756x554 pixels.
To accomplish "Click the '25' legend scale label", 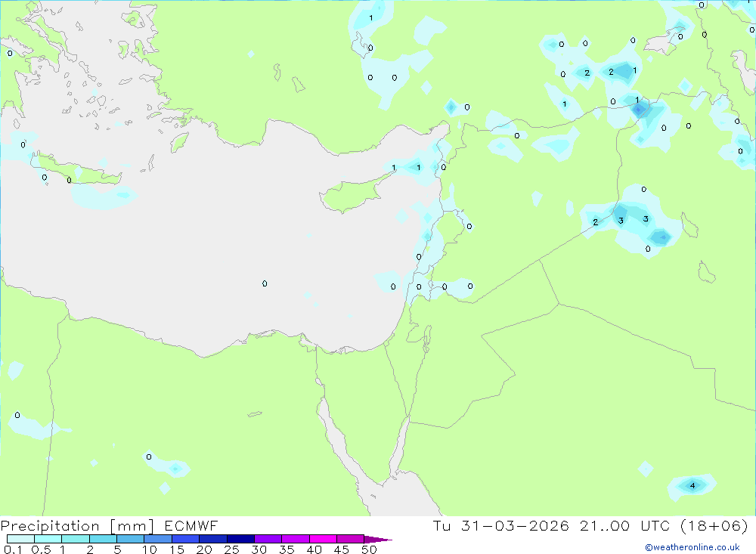I will click(x=231, y=549).
